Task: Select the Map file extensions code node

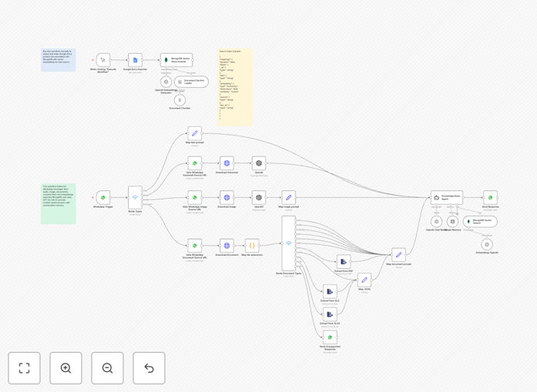Action: point(252,246)
